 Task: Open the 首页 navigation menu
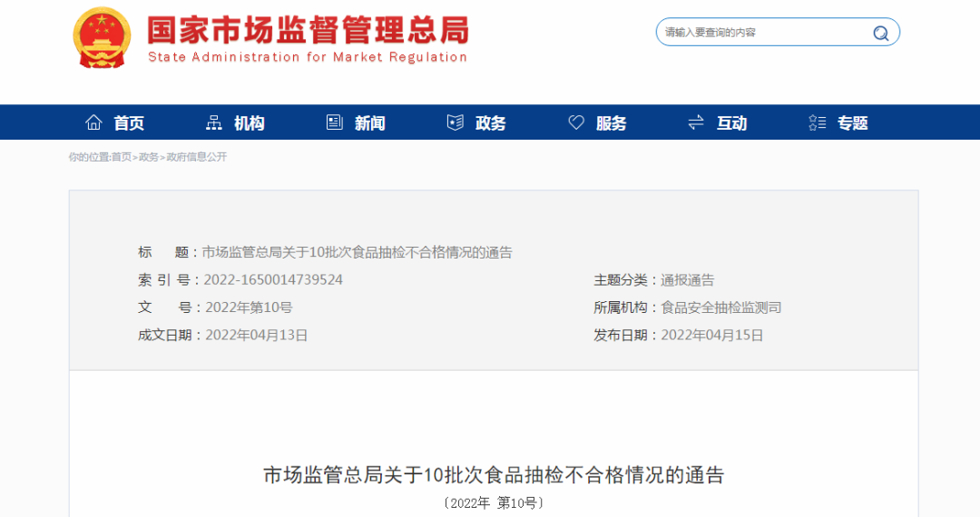tap(129, 123)
